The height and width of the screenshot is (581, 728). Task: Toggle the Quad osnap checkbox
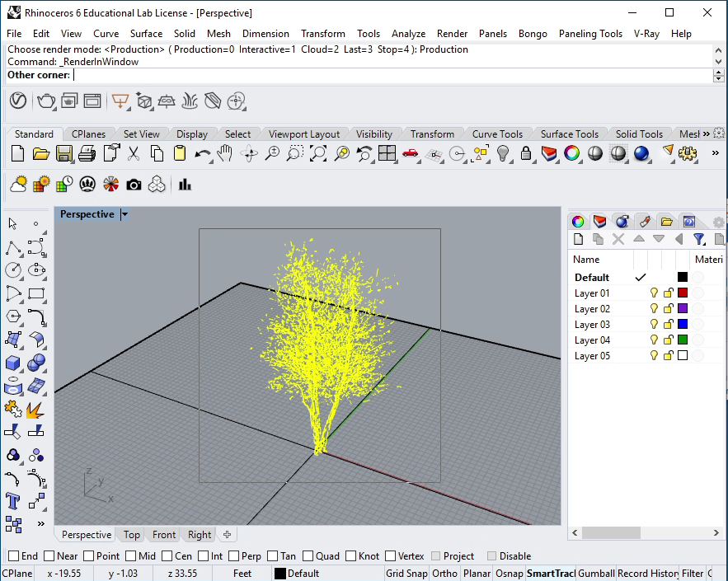coord(308,556)
